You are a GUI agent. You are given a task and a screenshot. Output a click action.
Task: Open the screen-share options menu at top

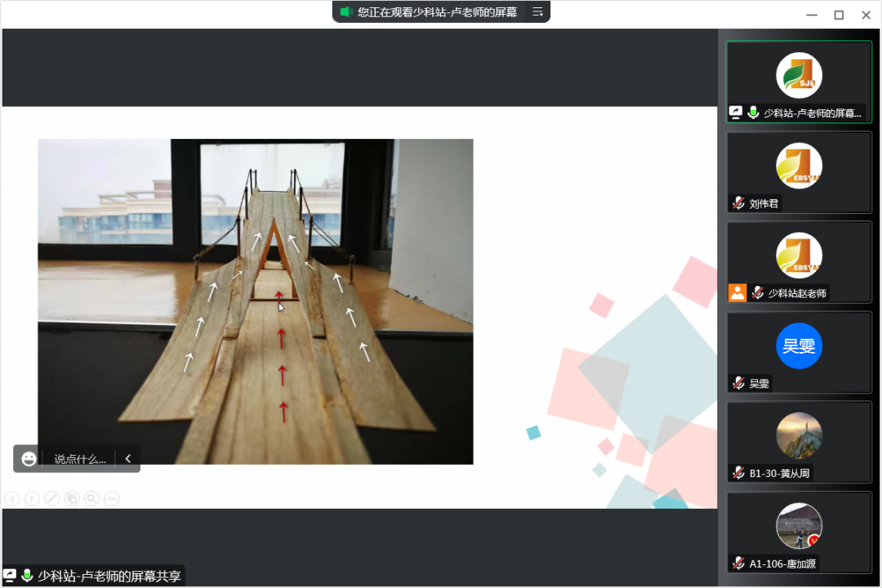[x=537, y=12]
